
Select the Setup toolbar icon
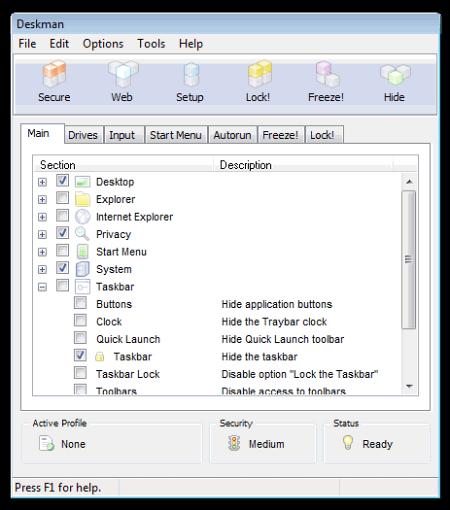[x=191, y=74]
